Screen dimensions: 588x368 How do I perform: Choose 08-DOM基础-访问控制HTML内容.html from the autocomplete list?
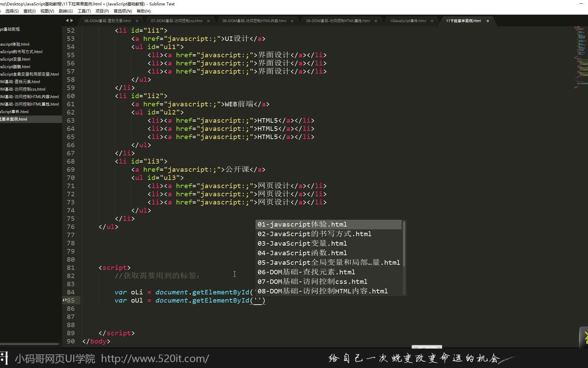[328, 291]
